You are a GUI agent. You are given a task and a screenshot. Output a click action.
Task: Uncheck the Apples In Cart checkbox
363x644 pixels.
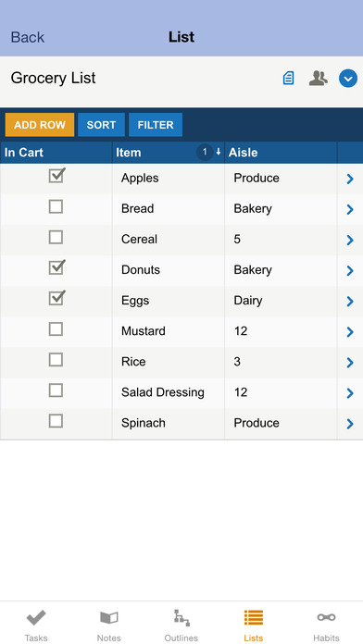(56, 176)
